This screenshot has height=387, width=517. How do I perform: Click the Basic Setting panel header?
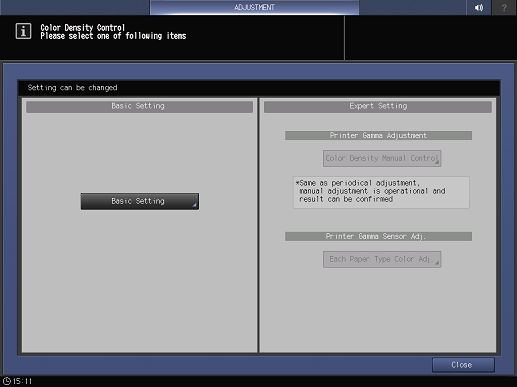[139, 107]
